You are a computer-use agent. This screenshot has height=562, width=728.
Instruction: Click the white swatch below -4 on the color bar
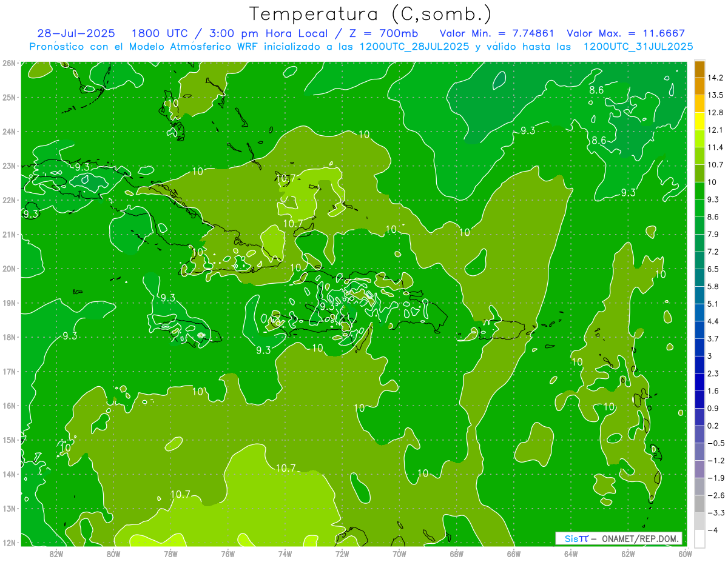[x=699, y=538]
